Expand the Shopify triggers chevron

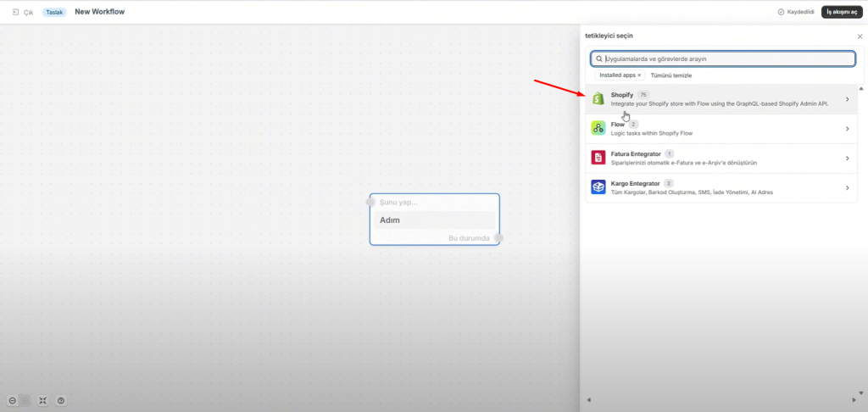coord(847,99)
